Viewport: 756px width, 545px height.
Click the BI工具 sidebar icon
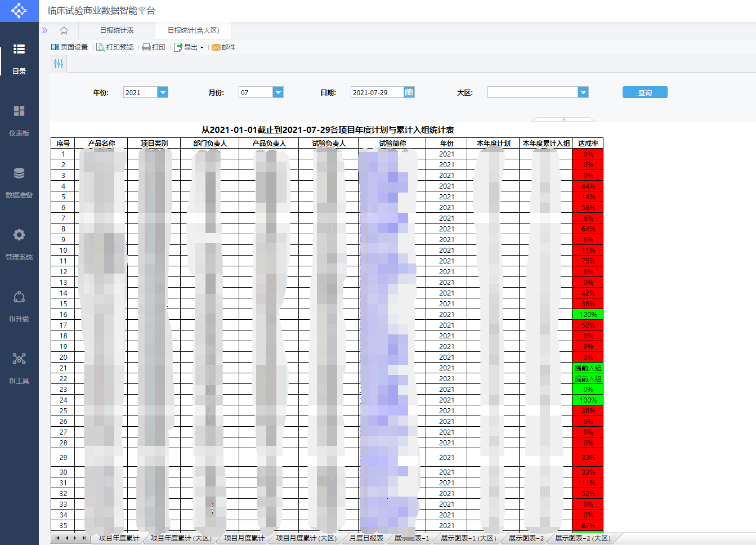[19, 368]
